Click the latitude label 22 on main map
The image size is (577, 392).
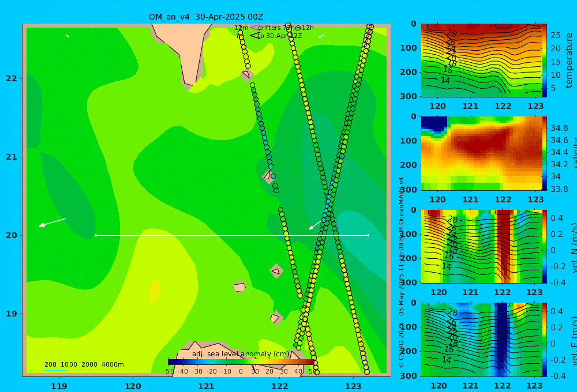click(12, 78)
